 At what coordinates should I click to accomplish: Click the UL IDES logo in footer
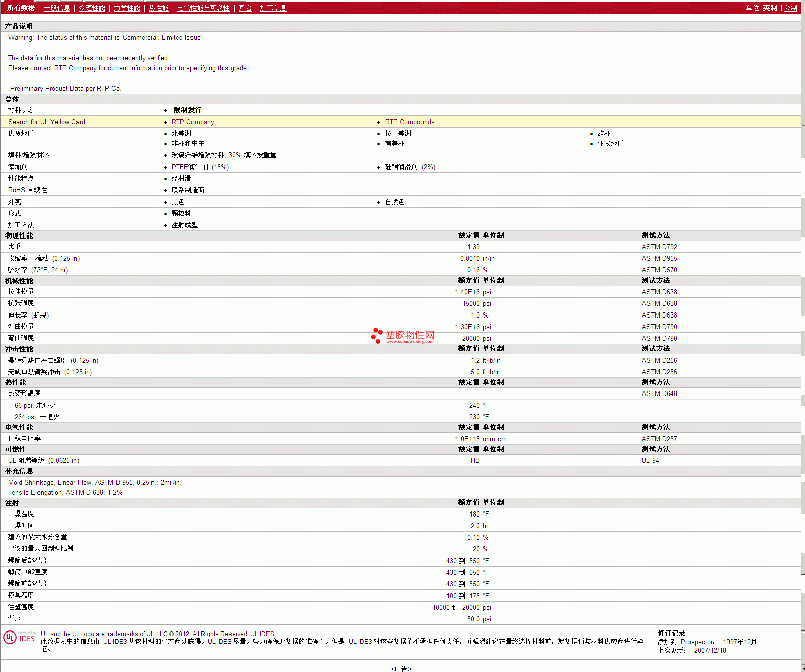point(19,637)
